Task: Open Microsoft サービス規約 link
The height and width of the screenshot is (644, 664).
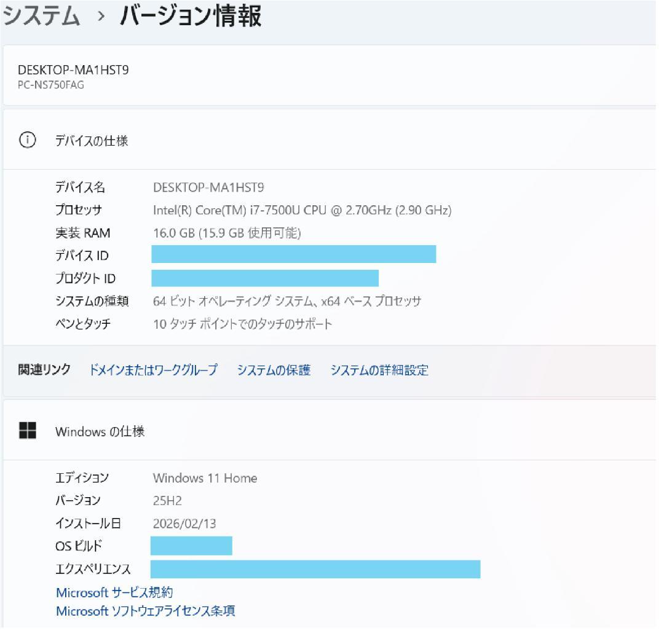Action: (x=114, y=592)
